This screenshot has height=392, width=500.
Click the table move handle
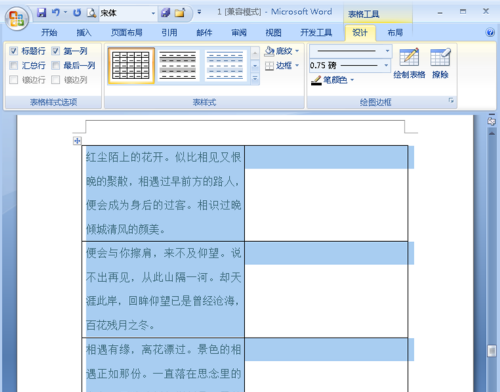pos(77,141)
